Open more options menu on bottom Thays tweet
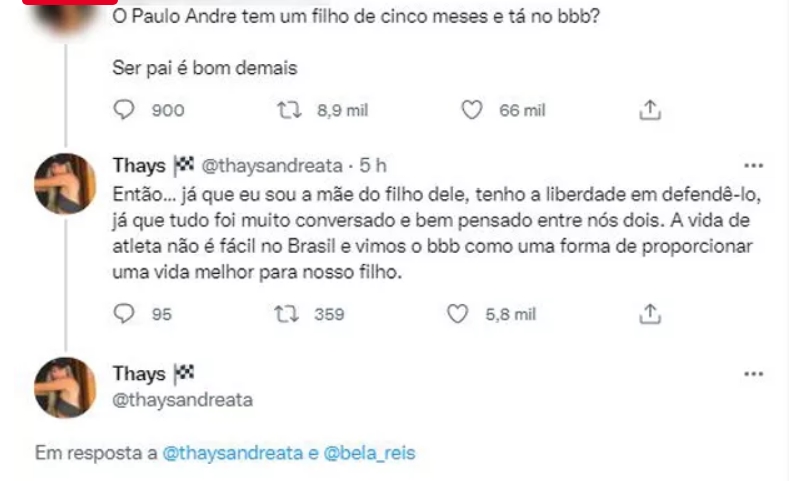Viewport: 799px width, 481px height. click(x=754, y=374)
